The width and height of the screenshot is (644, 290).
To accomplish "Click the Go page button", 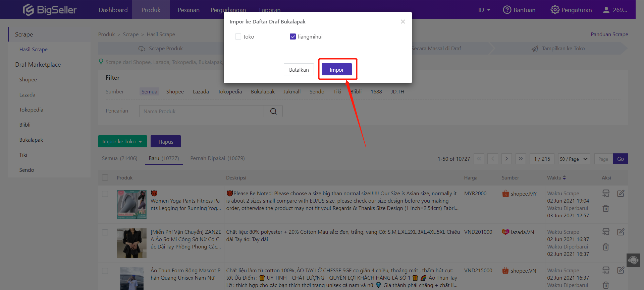I will 621,159.
